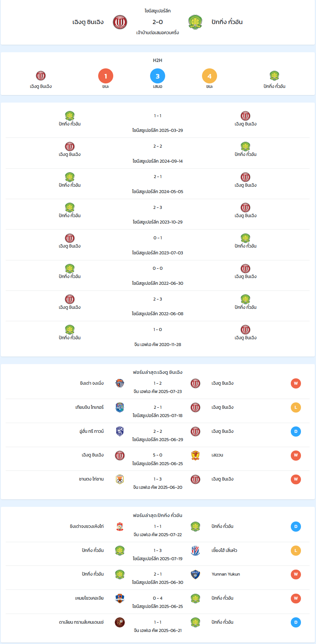Viewport: 316px width, 644px height.
Task: Click the W result badge in the 0-4 match row
Action: (x=296, y=598)
